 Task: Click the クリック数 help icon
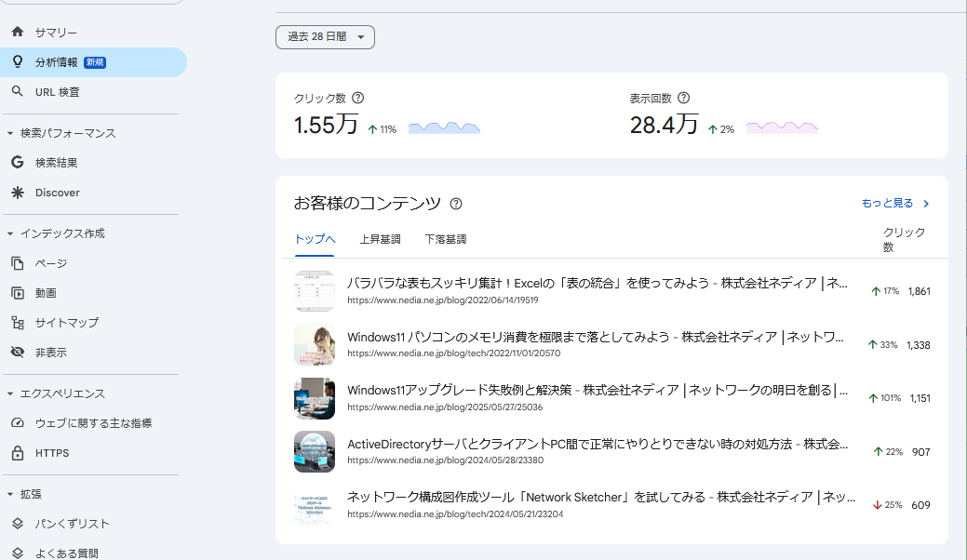point(358,97)
